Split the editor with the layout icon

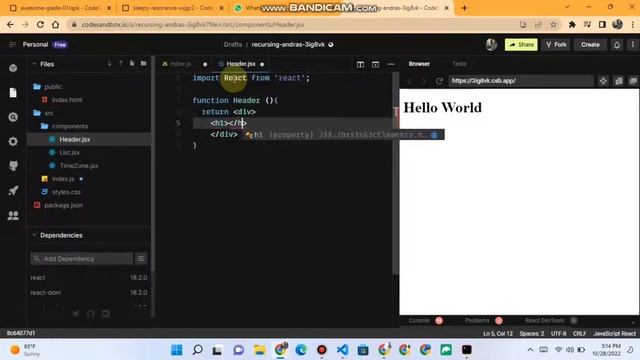coord(360,64)
